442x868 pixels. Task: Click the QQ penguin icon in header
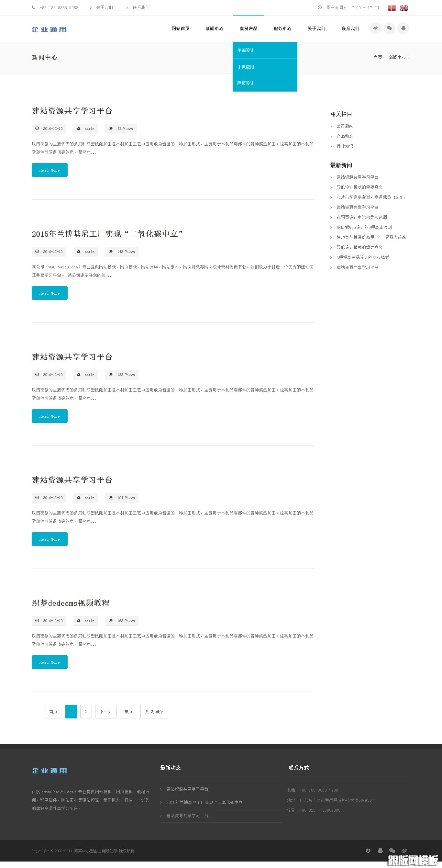tap(403, 28)
